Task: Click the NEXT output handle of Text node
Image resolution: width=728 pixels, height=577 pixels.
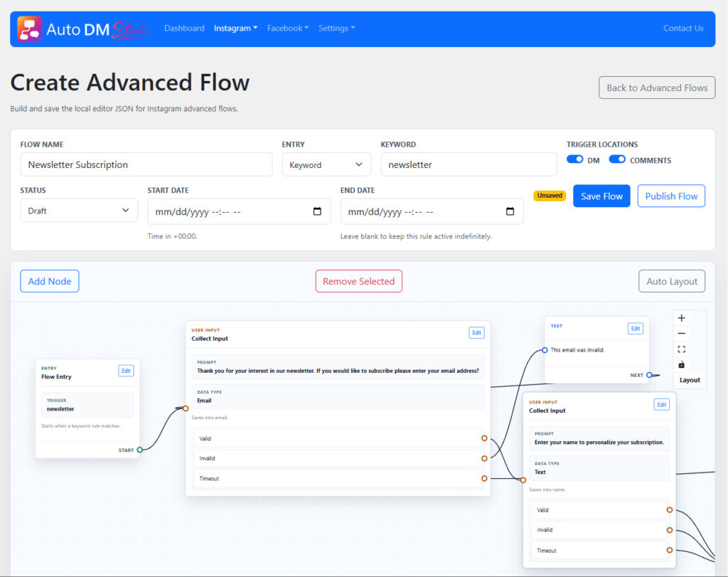Action: tap(649, 375)
